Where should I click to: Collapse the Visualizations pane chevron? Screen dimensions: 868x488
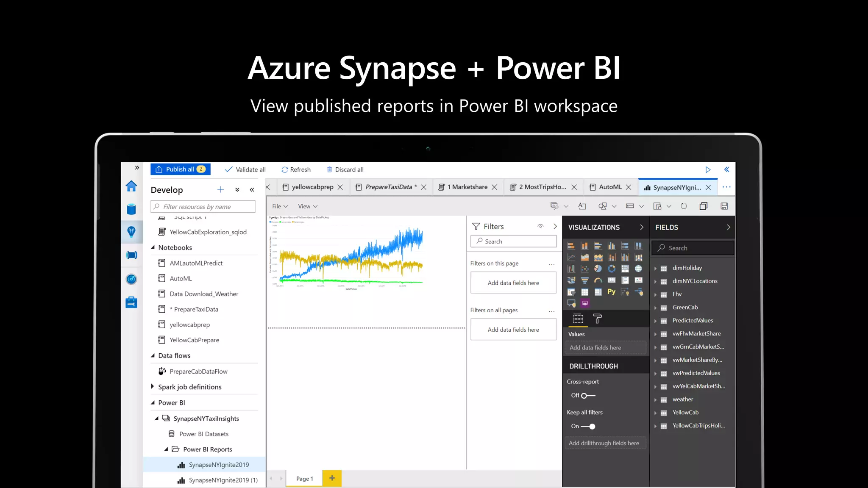tap(642, 227)
